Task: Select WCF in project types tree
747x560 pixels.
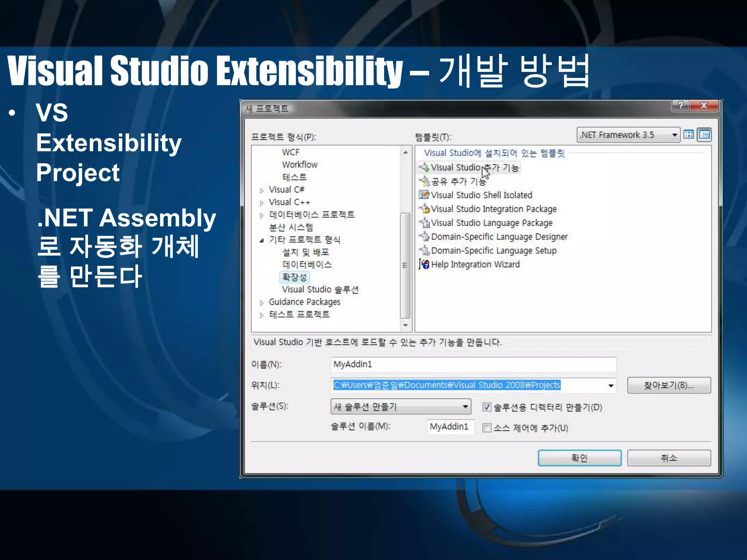Action: 291,152
